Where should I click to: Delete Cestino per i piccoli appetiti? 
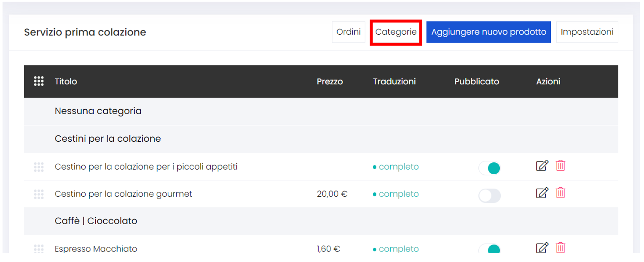pyautogui.click(x=561, y=165)
